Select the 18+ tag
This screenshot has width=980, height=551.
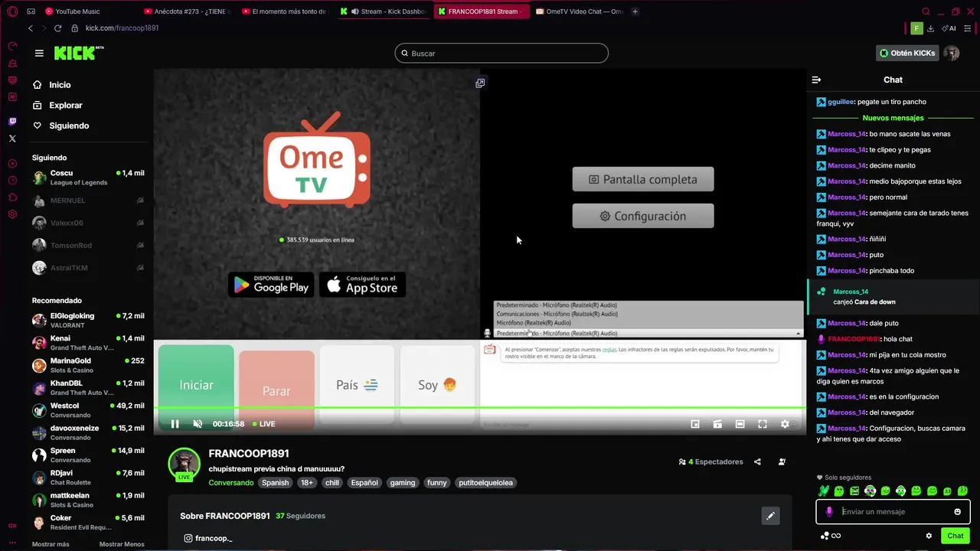(x=307, y=483)
